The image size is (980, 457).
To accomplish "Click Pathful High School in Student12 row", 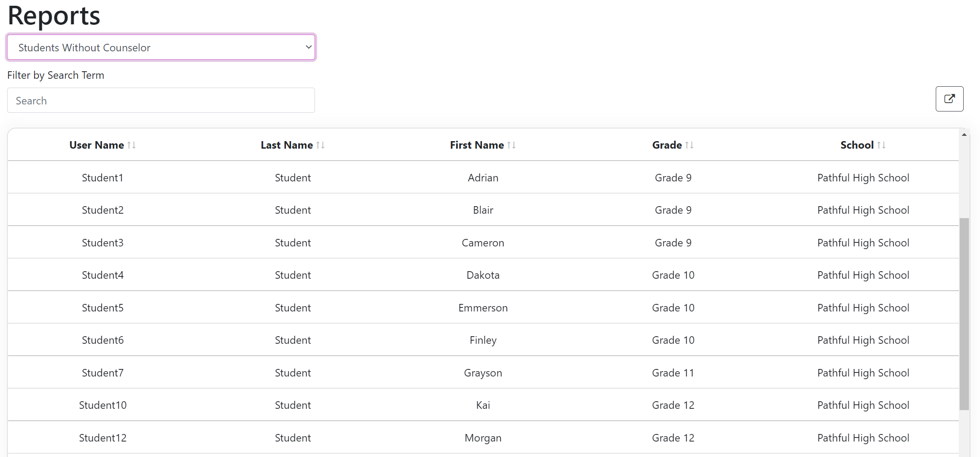I will (x=864, y=438).
